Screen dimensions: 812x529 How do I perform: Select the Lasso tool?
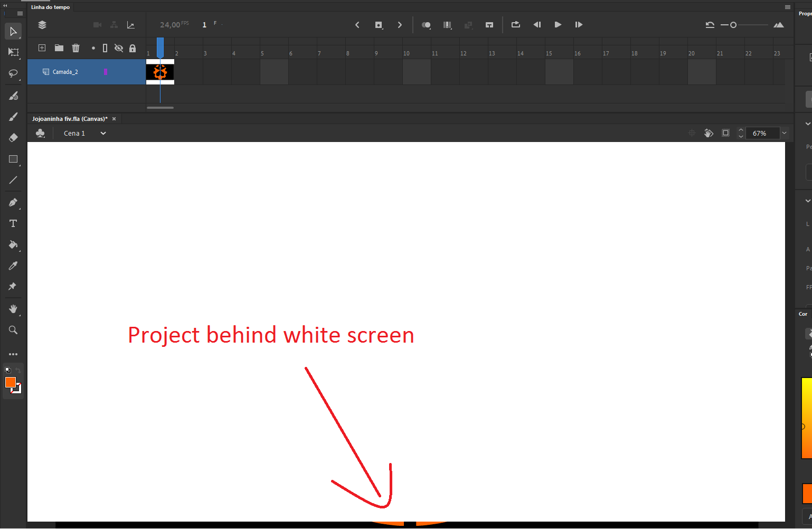coord(13,73)
